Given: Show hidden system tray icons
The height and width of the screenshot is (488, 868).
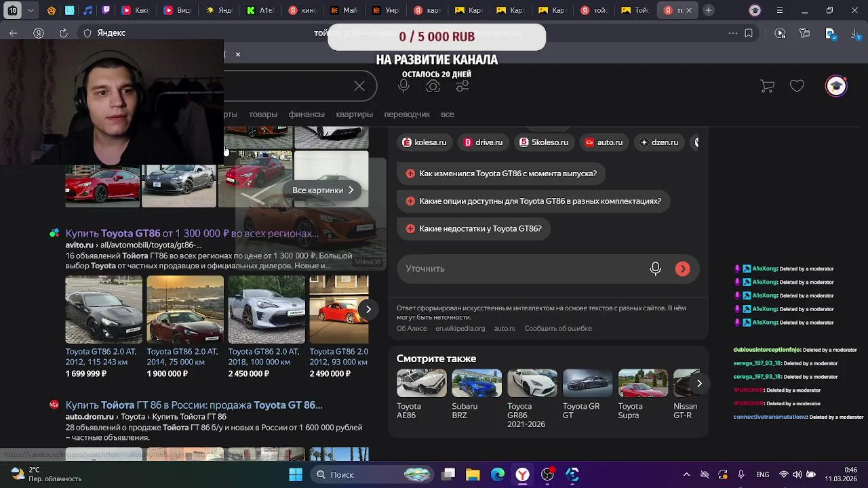Looking at the screenshot, I should (x=686, y=474).
